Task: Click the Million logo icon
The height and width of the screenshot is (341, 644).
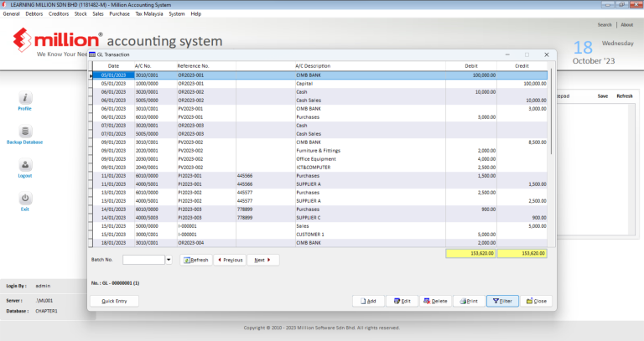Action: pos(22,40)
